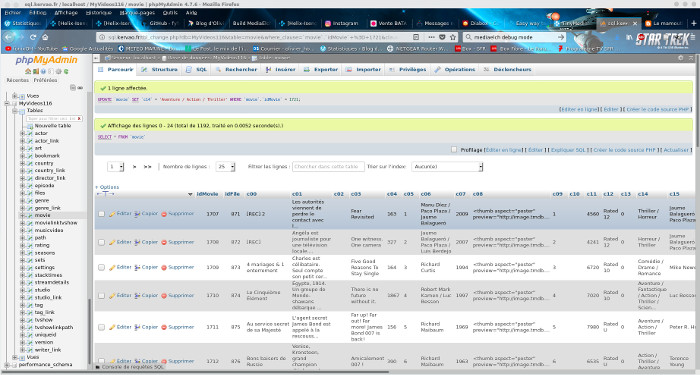The height and width of the screenshot is (375, 700).
Task: Open the streamdetails table in tree
Action: tap(52, 283)
